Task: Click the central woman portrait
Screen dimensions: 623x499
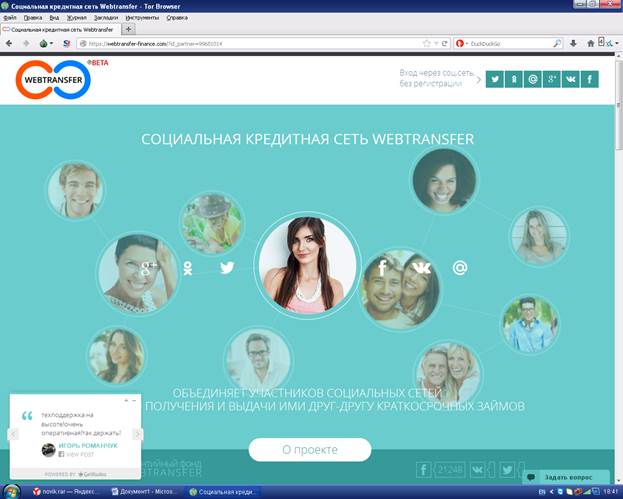Action: [307, 265]
